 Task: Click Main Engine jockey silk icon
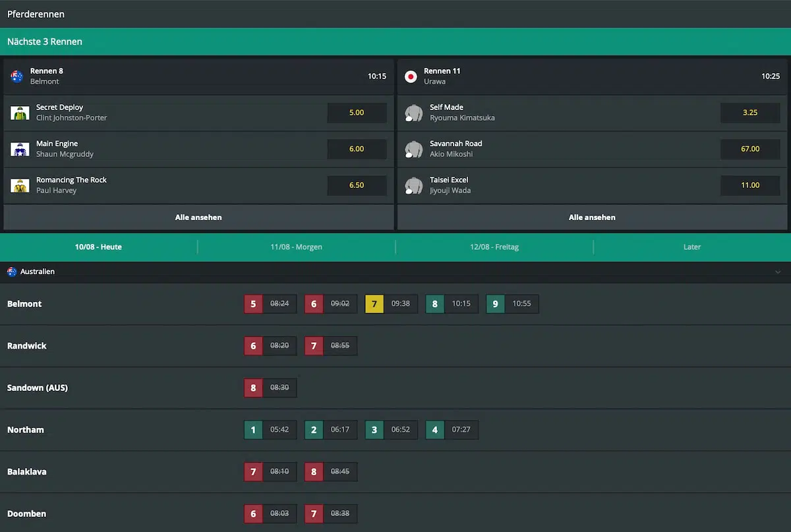tap(20, 149)
